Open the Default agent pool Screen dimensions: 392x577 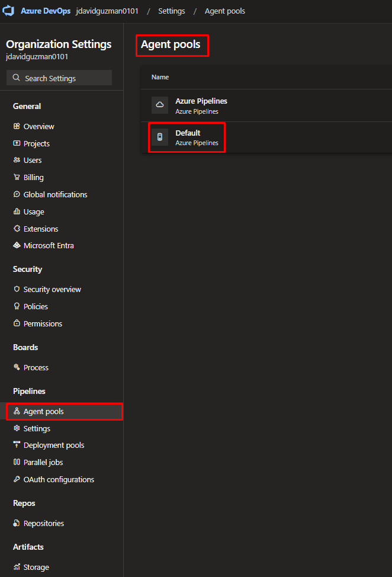coord(188,133)
